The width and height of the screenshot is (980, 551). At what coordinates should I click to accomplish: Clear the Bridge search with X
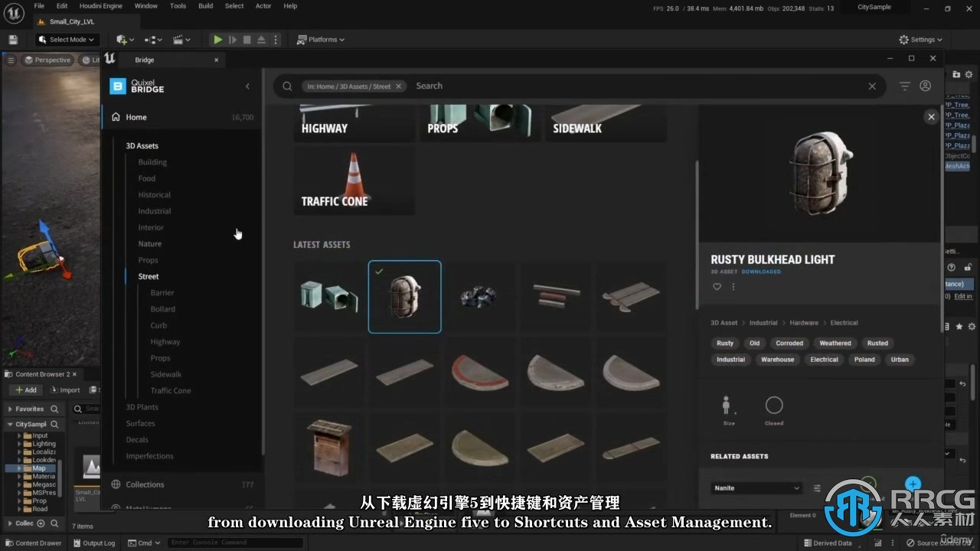tap(872, 86)
